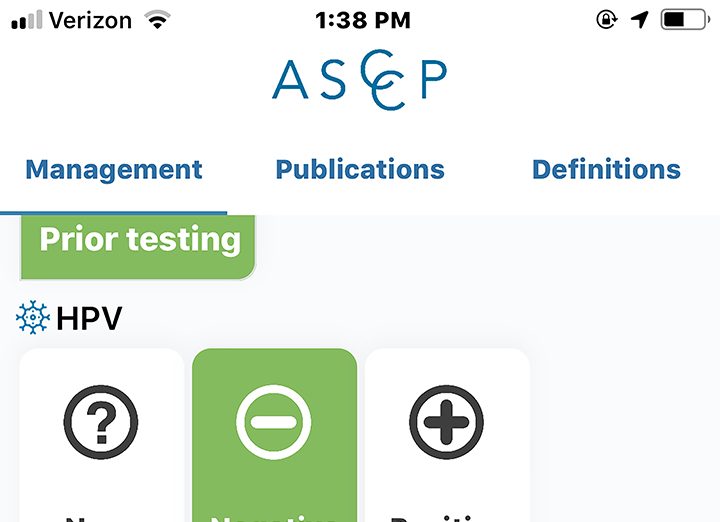
Task: Open the Definitions tab
Action: [606, 169]
